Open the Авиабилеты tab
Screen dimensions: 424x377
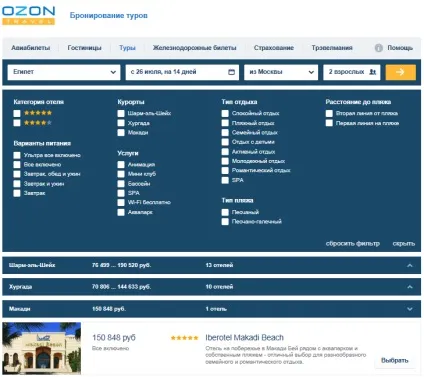click(30, 48)
